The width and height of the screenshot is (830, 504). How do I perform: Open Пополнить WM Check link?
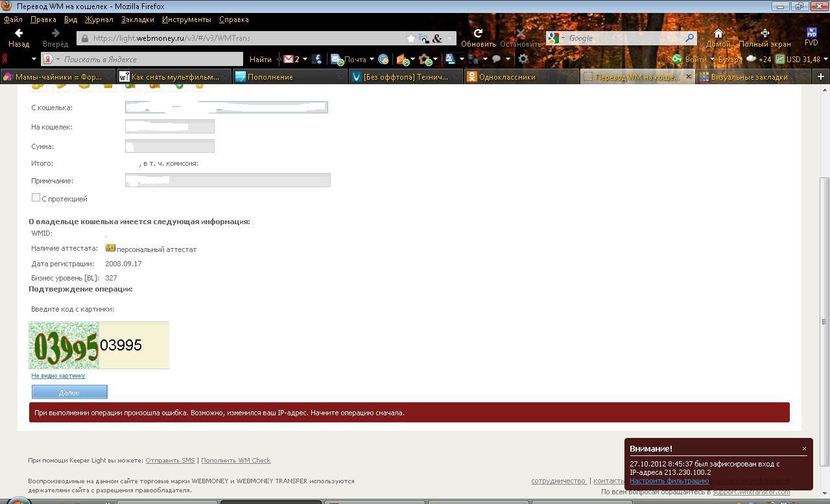point(235,461)
